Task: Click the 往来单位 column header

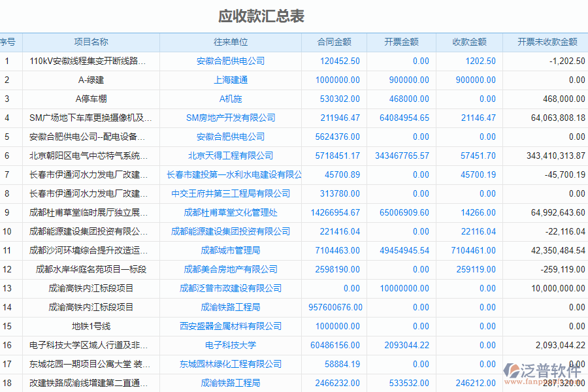Action: (234, 42)
